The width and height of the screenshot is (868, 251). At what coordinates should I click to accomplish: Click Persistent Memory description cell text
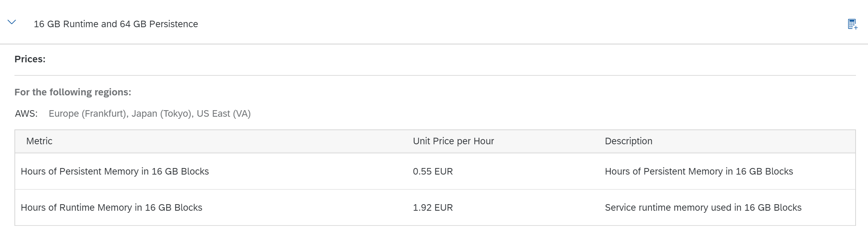pos(699,171)
